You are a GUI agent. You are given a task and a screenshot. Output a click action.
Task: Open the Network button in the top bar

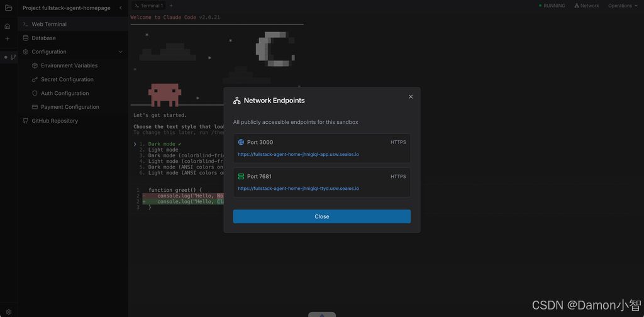tap(587, 6)
